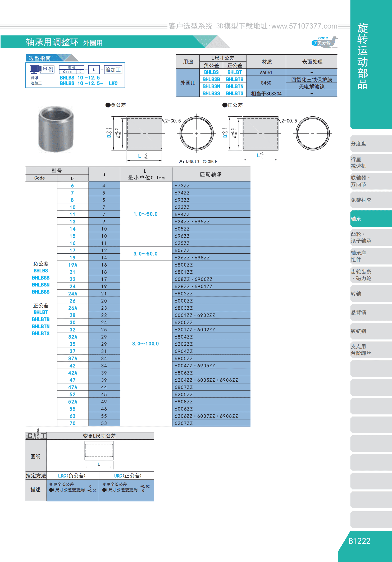Click matching bearing row 6204ZZ·6005ZZ·6906ZZ
392x562 pixels.
tap(211, 380)
